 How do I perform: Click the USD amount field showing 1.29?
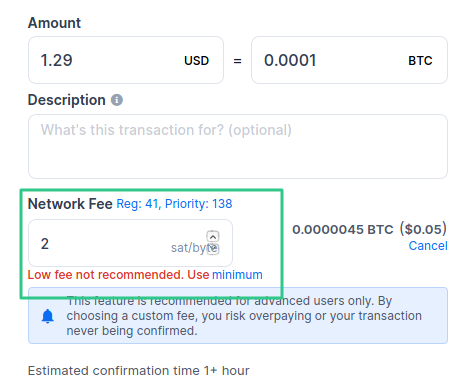[x=126, y=60]
